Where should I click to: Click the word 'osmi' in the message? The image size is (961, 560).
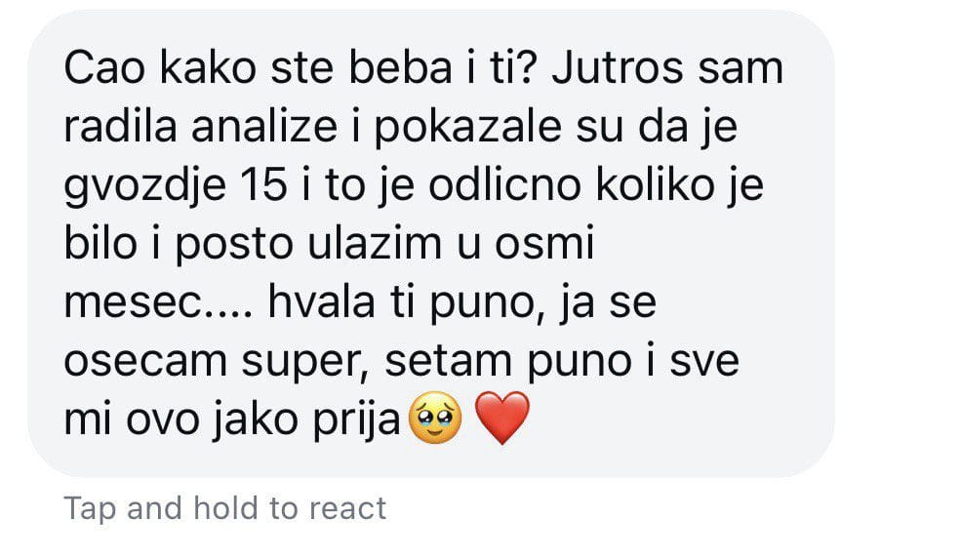544,244
